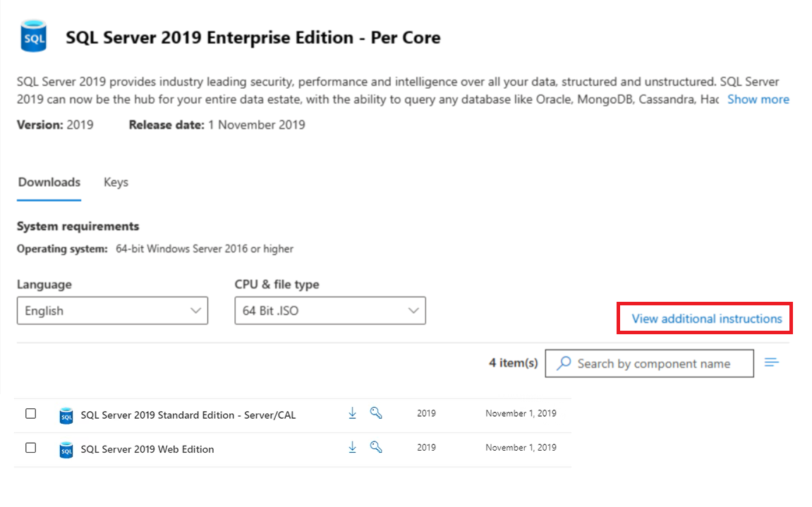Tick the checkbox for SQL Server 2019 Standard Edition
The image size is (812, 507).
pos(31,414)
